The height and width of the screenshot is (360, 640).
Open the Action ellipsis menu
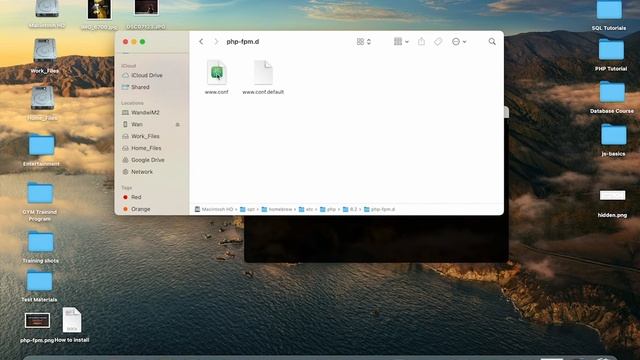(459, 42)
